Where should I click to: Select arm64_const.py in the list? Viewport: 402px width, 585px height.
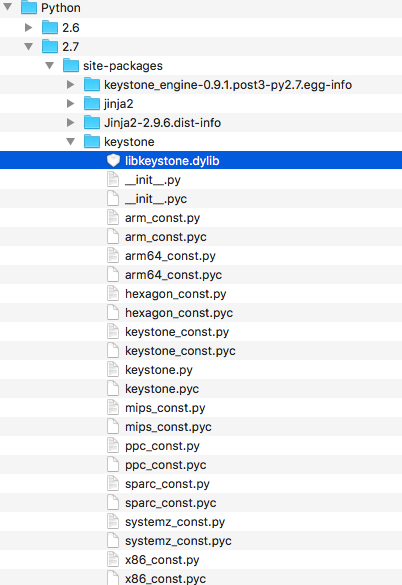coord(201,256)
